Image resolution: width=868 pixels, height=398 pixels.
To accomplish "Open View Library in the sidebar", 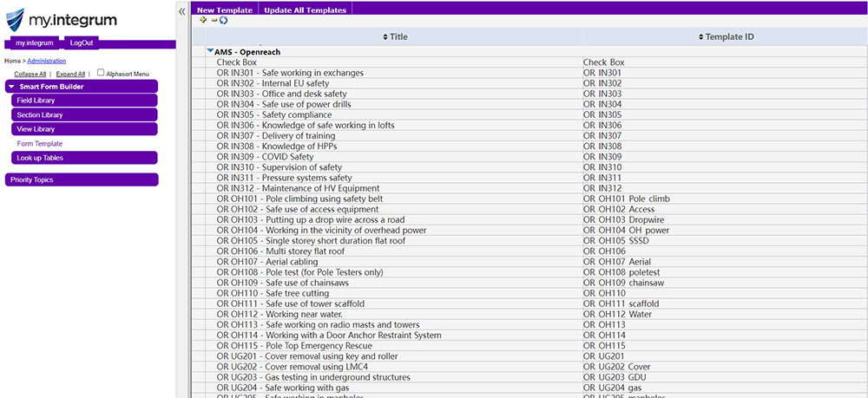I will (x=84, y=129).
